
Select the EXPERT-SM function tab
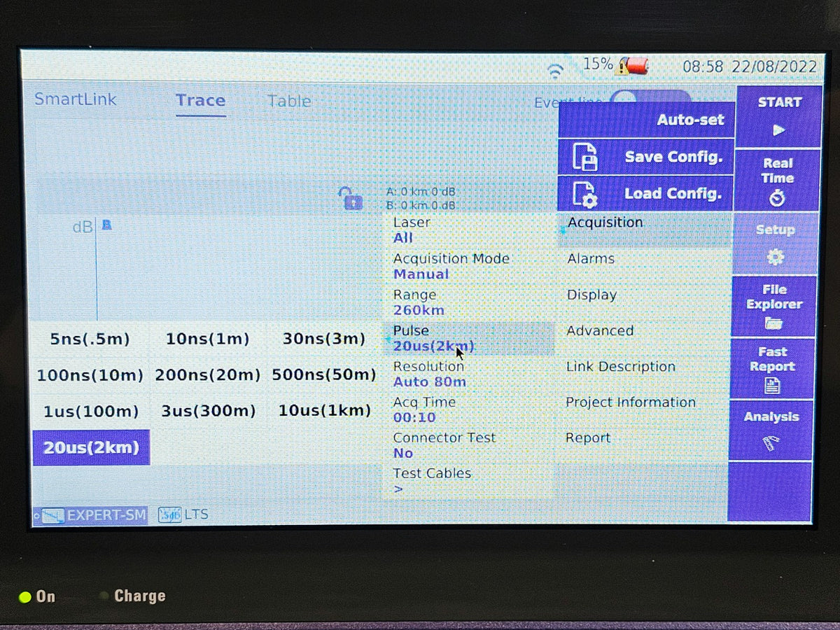pos(91,515)
